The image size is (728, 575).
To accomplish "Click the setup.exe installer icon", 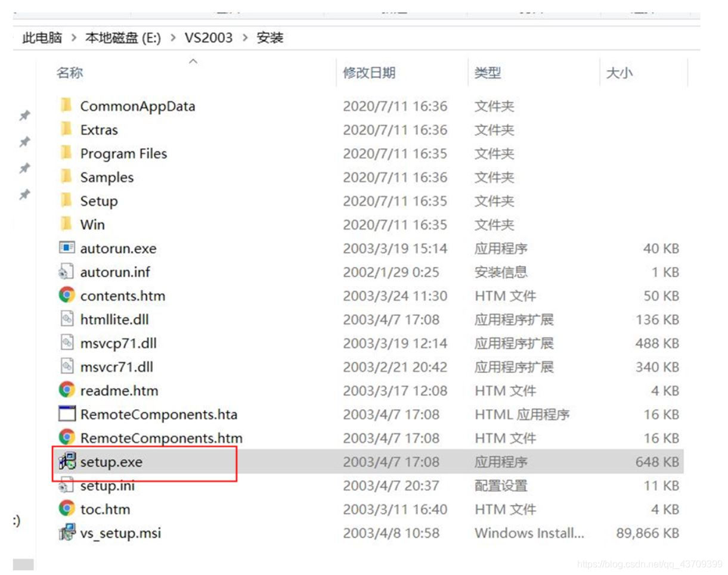I will point(67,461).
